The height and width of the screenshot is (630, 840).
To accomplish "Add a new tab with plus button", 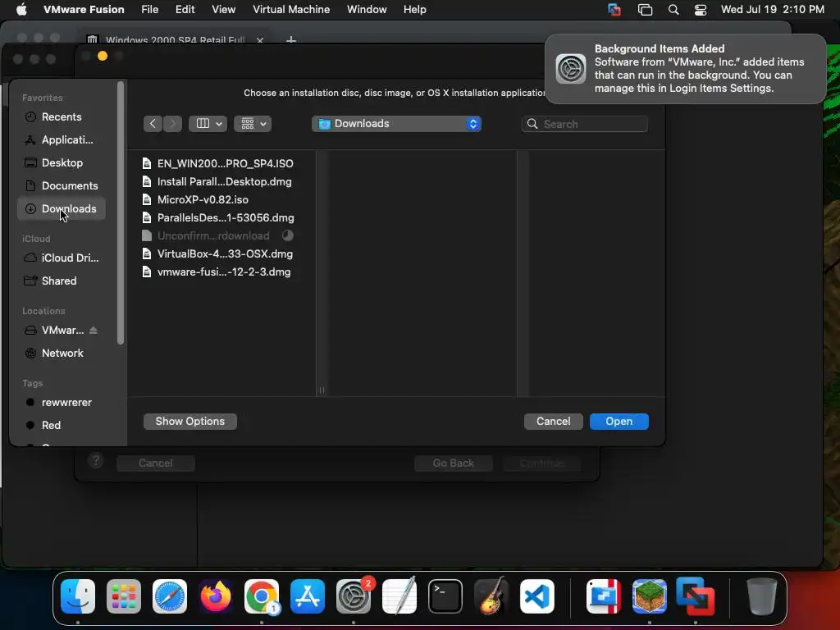I will click(291, 39).
